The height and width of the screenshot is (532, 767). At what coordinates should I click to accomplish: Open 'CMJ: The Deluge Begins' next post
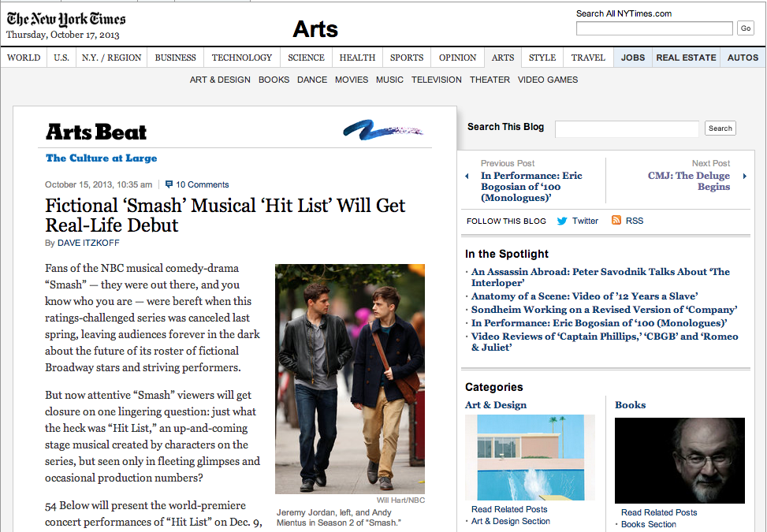(x=689, y=181)
